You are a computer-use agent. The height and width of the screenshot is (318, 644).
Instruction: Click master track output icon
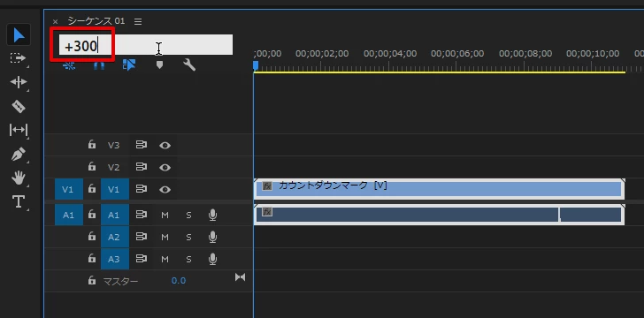pyautogui.click(x=241, y=277)
